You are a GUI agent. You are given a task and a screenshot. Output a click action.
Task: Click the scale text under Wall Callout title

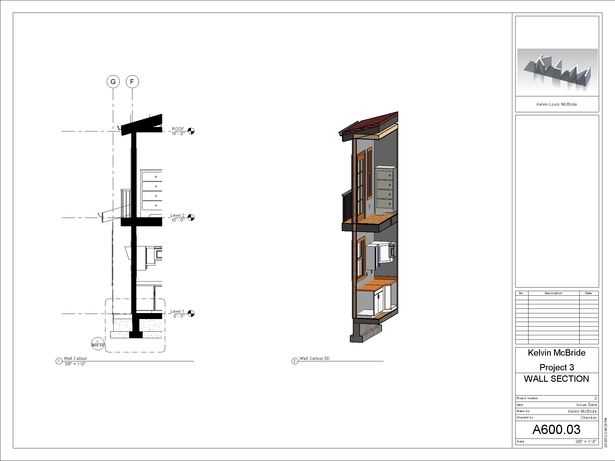(75, 364)
